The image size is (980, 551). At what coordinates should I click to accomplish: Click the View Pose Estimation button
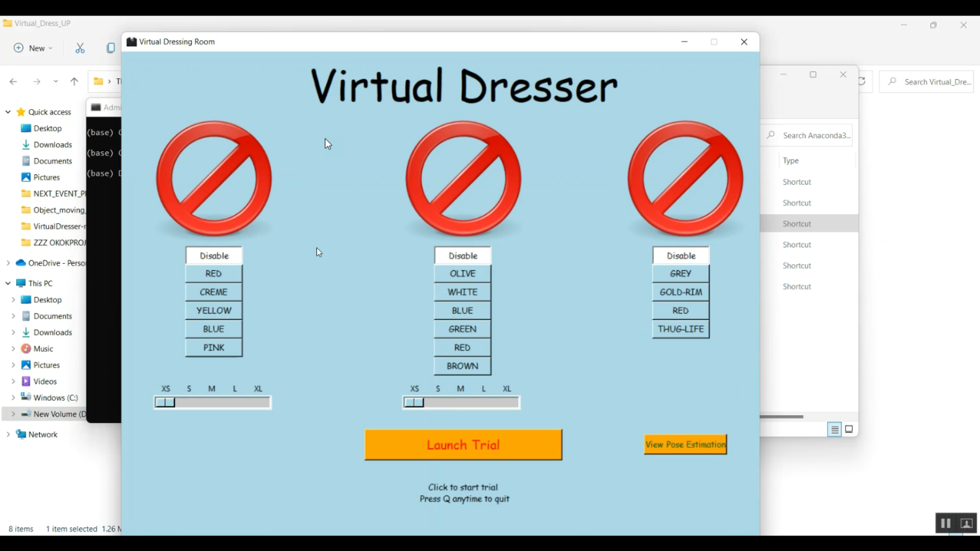pos(685,445)
